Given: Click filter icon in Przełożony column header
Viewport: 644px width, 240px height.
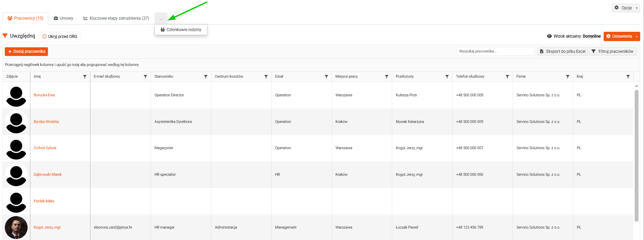Looking at the screenshot, I should [x=447, y=77].
